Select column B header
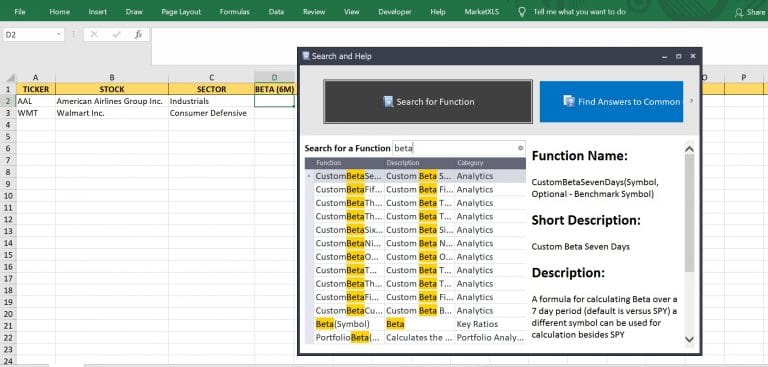Viewport: 768px width, 367px height. (112, 77)
